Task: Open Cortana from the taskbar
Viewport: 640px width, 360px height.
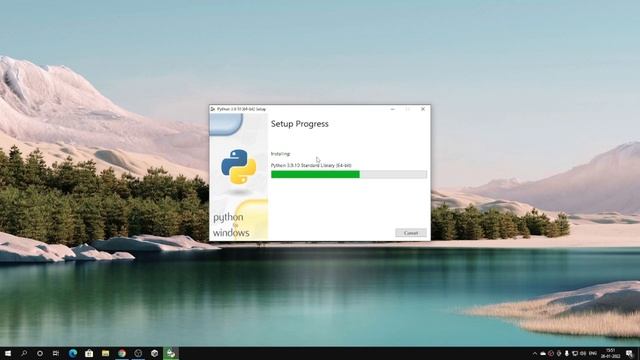Action: [40, 353]
